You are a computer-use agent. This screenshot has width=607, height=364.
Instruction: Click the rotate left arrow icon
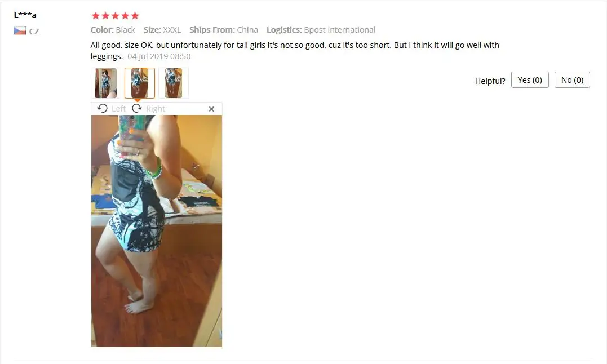coord(103,108)
